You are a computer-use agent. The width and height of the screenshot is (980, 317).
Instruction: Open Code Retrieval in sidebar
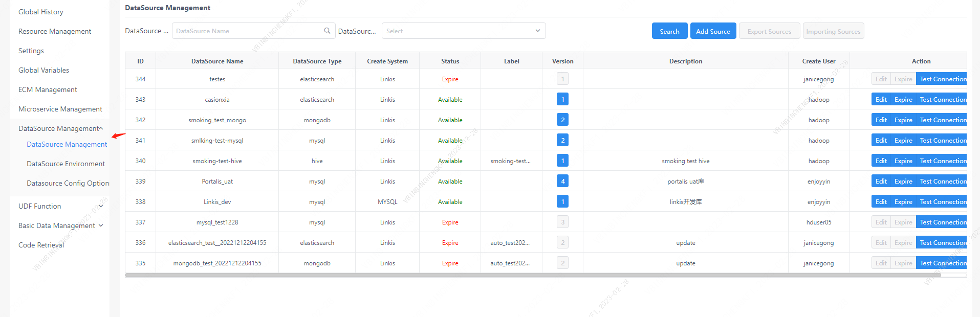pyautogui.click(x=41, y=245)
